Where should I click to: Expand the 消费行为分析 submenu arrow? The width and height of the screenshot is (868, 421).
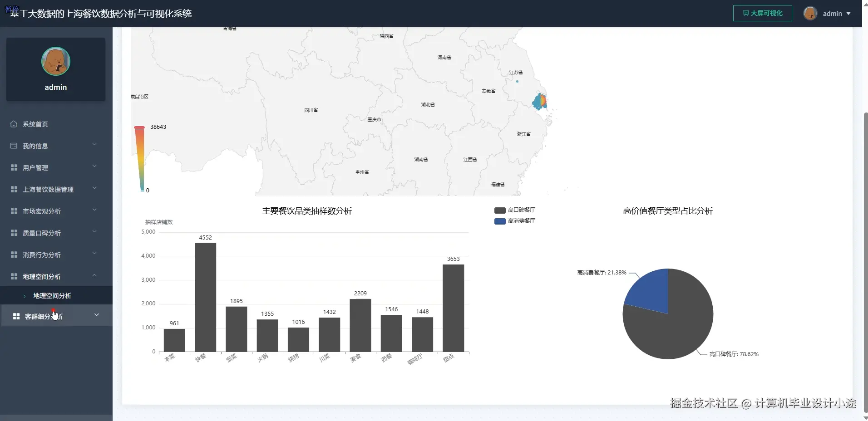[94, 254]
